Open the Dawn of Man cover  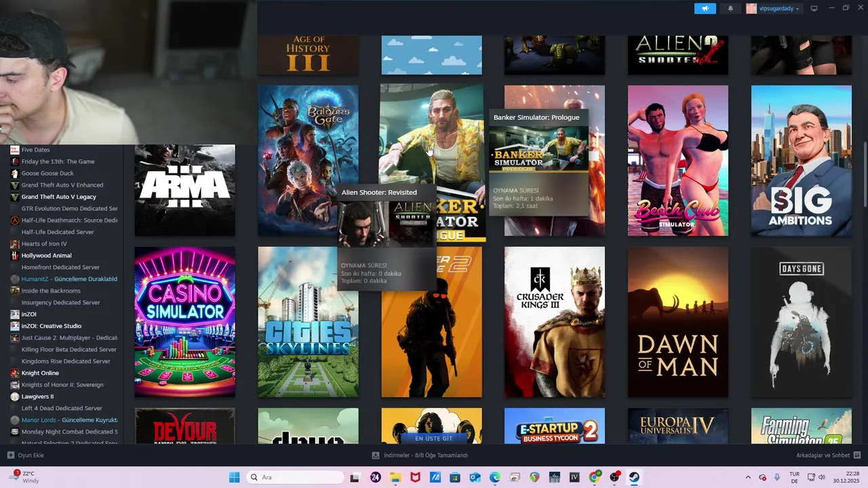coord(678,322)
